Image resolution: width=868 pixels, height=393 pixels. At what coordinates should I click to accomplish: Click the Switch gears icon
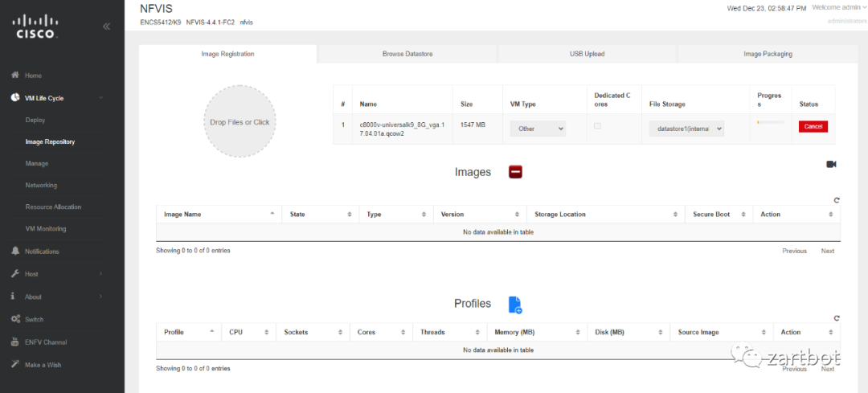(x=15, y=319)
